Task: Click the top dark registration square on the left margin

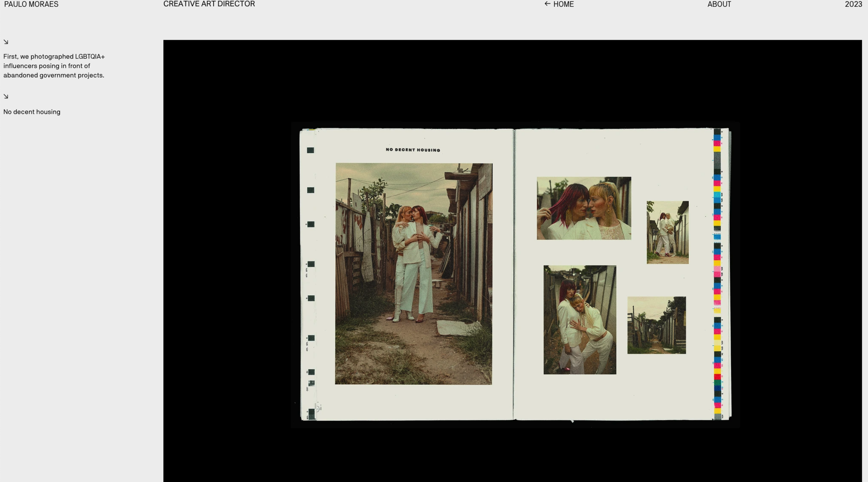Action: 310,150
